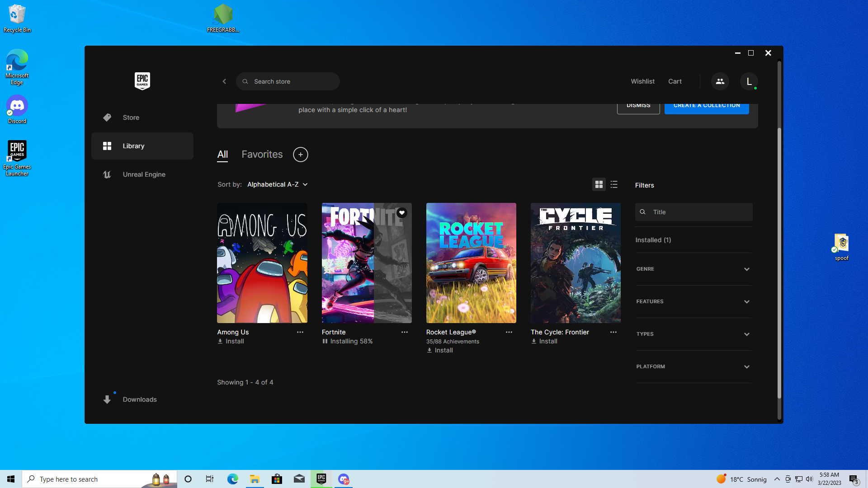Toggle the Installed (1) filter
The width and height of the screenshot is (868, 488).
[x=653, y=240]
